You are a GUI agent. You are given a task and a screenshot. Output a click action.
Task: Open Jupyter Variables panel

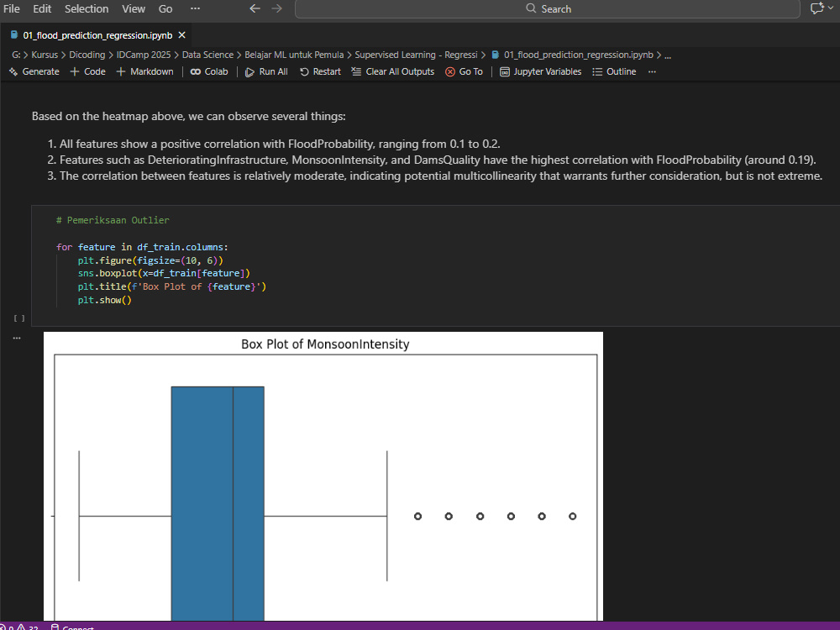pyautogui.click(x=540, y=71)
